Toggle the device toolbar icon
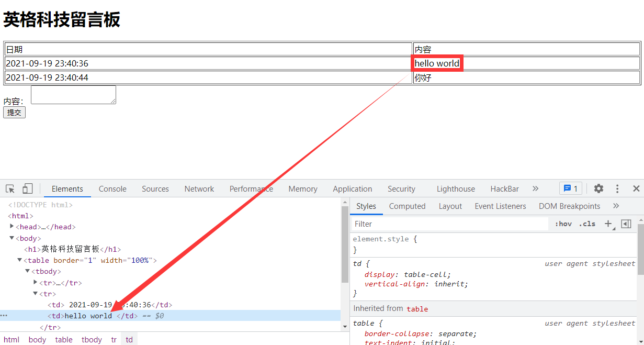The height and width of the screenshot is (345, 644). (27, 189)
